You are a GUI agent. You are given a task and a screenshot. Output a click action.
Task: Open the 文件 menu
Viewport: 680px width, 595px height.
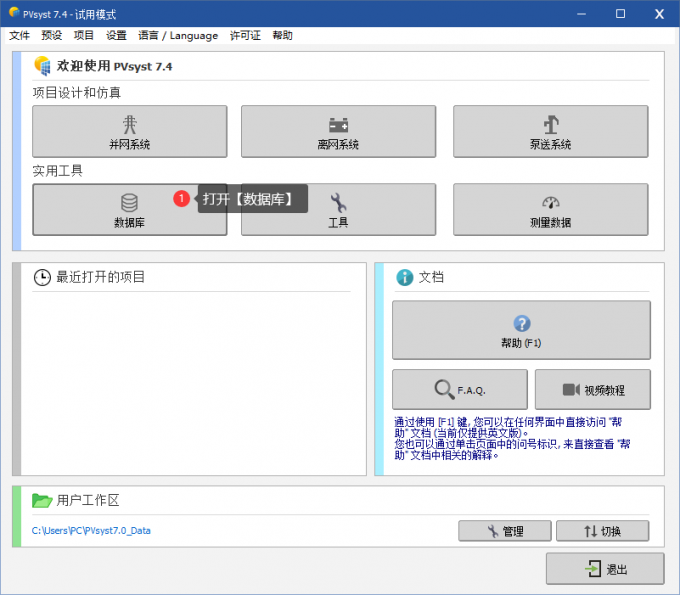point(20,36)
